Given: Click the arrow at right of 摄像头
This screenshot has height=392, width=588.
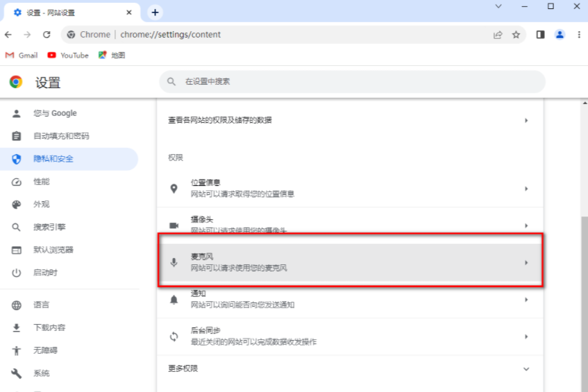Looking at the screenshot, I should (x=526, y=225).
